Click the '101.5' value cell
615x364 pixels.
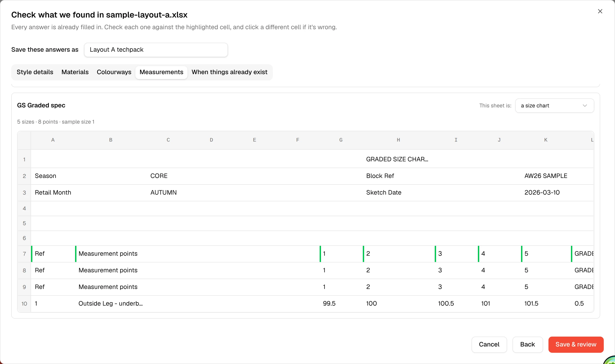[546, 304]
